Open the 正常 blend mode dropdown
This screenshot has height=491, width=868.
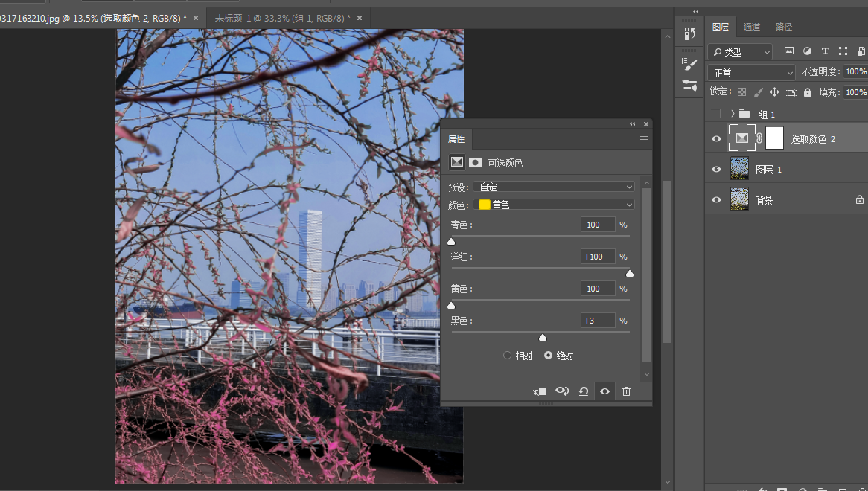[x=751, y=72]
